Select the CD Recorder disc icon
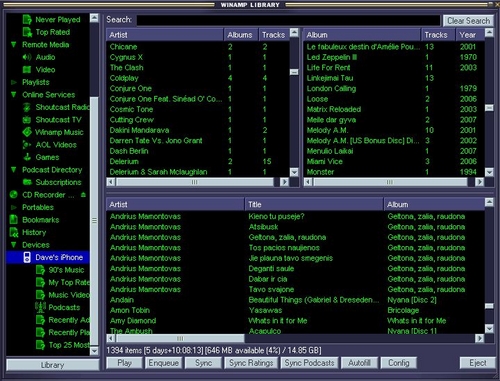This screenshot has height=381, width=500. click(x=14, y=195)
